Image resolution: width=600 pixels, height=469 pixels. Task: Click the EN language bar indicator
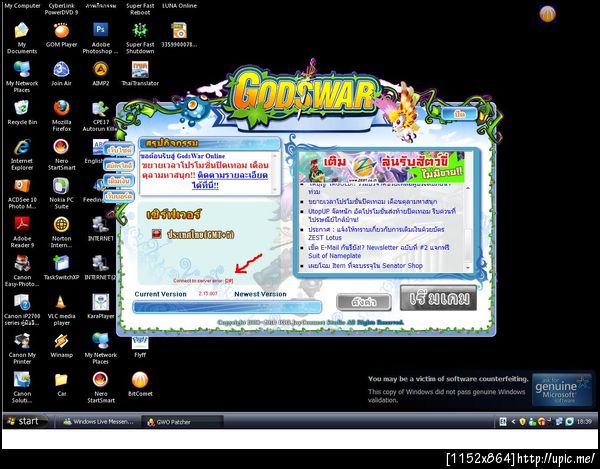pos(503,422)
